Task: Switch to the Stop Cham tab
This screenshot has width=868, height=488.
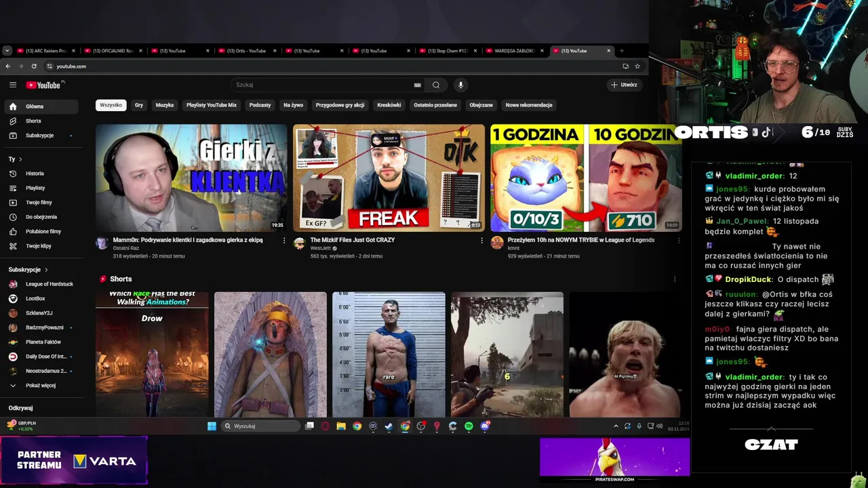Action: (449, 51)
